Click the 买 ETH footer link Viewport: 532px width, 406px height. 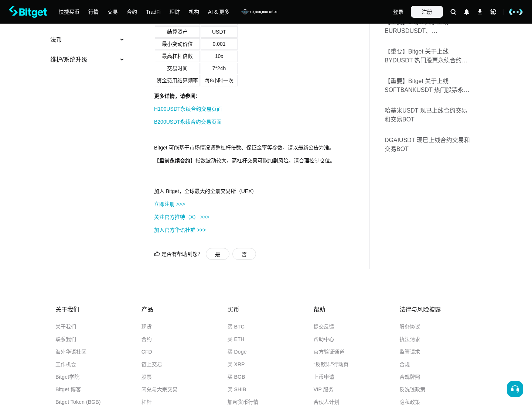tap(236, 339)
